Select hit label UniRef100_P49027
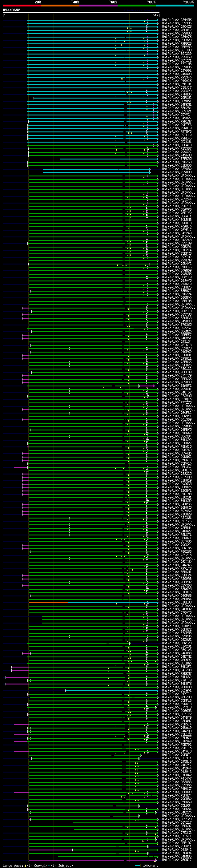This screenshot has width=197, height=868. coord(177,118)
